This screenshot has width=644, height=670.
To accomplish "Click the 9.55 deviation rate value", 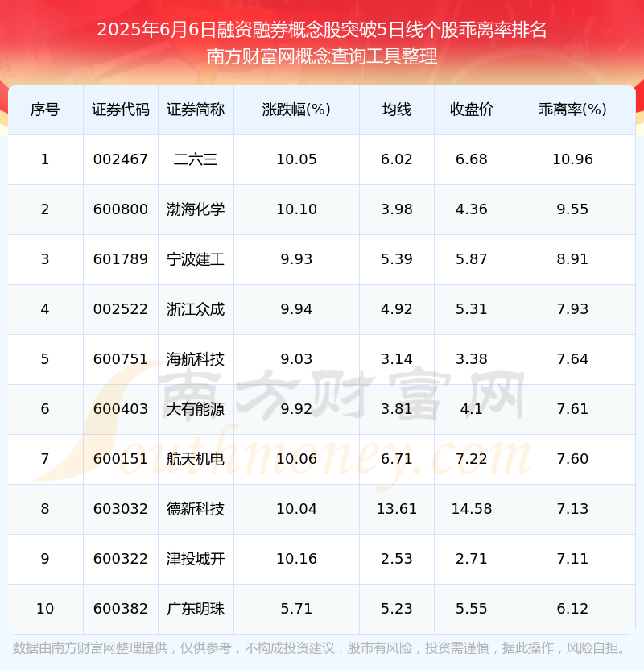I will click(572, 209).
